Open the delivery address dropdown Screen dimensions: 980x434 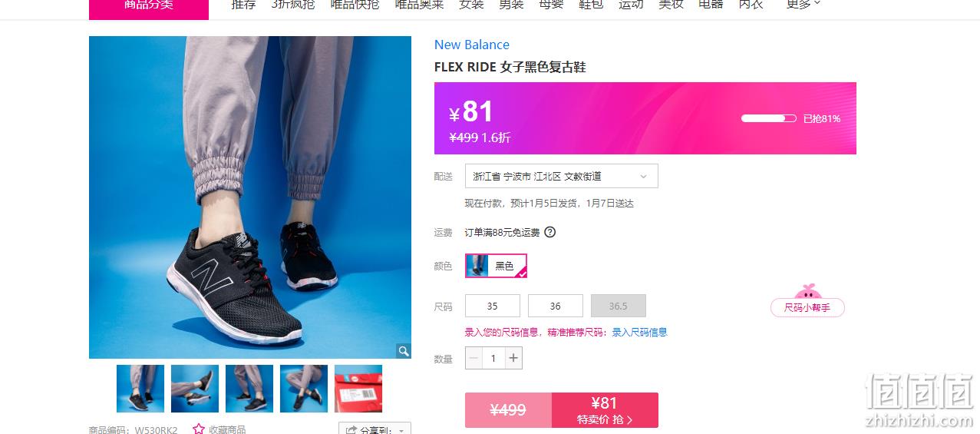tap(561, 176)
